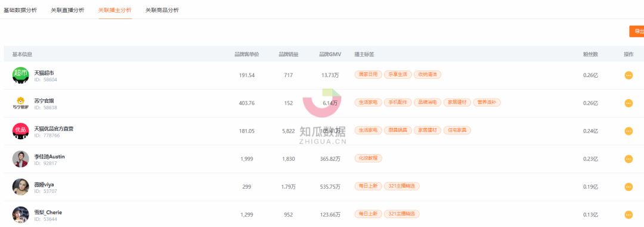Open more actions for 天猫超市 row
This screenshot has height=227, width=644.
628,75
